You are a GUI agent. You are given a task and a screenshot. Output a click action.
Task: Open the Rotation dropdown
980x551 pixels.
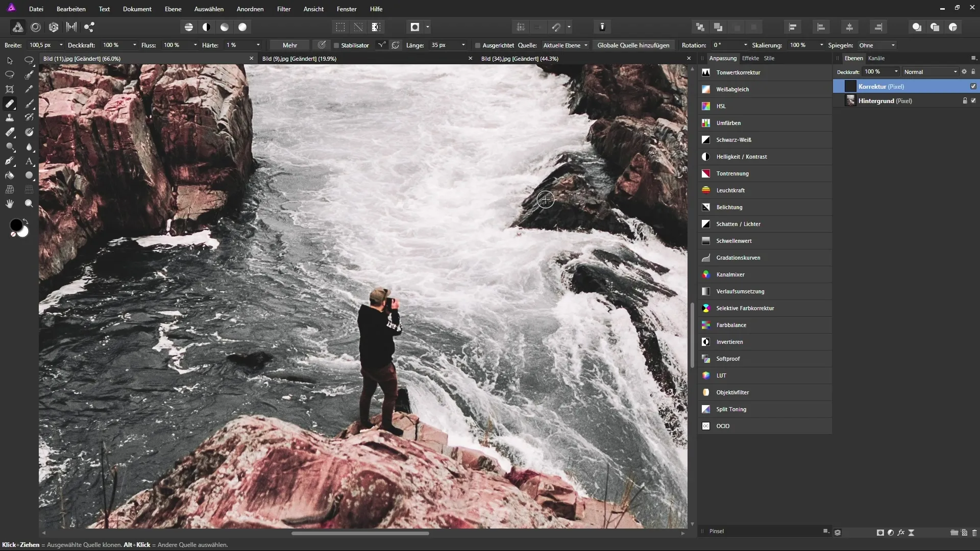(x=745, y=45)
